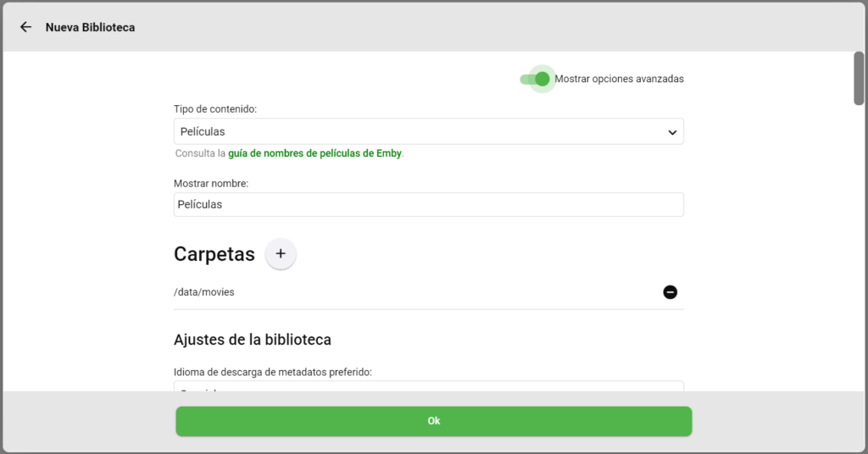Remove the /data/movies folder
Screen dimensions: 868x454
(670, 292)
